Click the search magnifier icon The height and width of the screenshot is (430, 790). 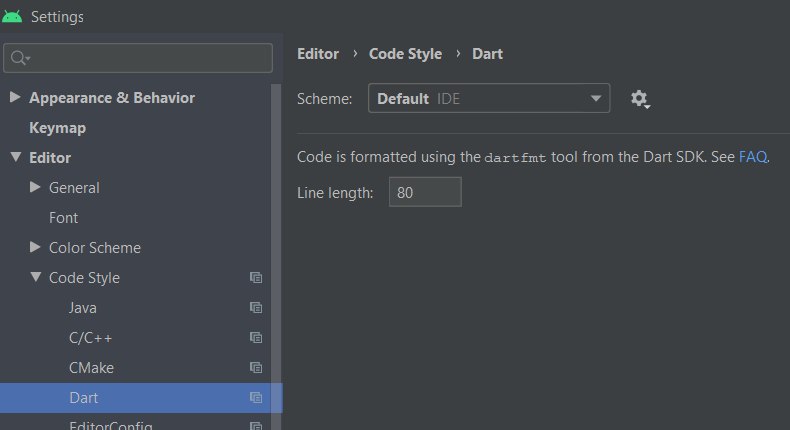click(20, 58)
